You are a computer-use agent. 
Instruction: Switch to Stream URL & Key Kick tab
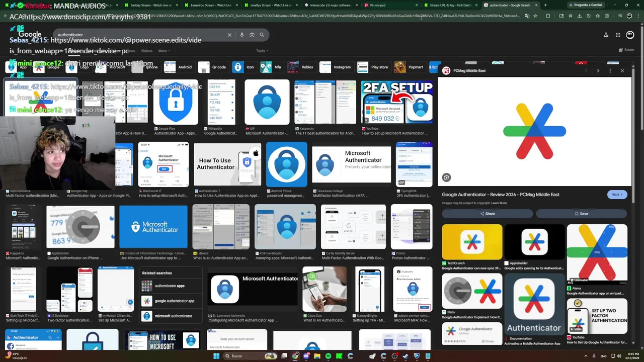(x=450, y=5)
